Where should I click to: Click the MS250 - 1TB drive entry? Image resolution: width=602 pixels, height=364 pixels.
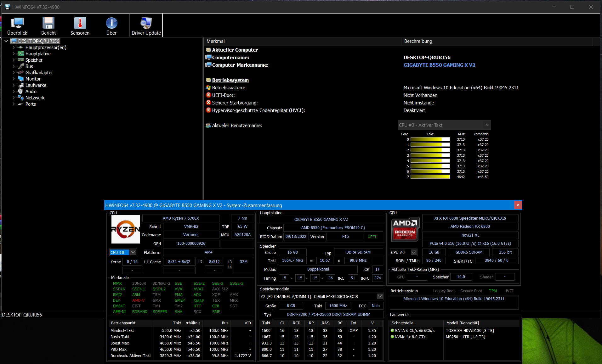[465, 337]
